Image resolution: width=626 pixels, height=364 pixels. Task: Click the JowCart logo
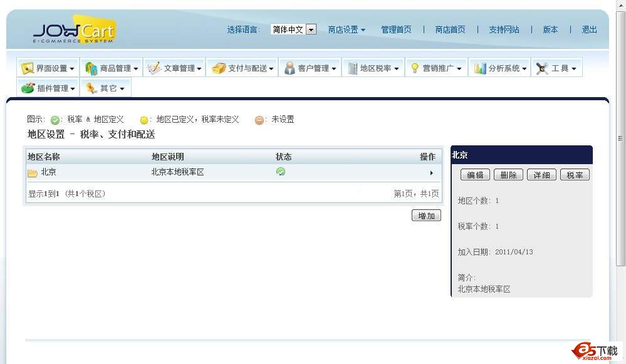[75, 29]
